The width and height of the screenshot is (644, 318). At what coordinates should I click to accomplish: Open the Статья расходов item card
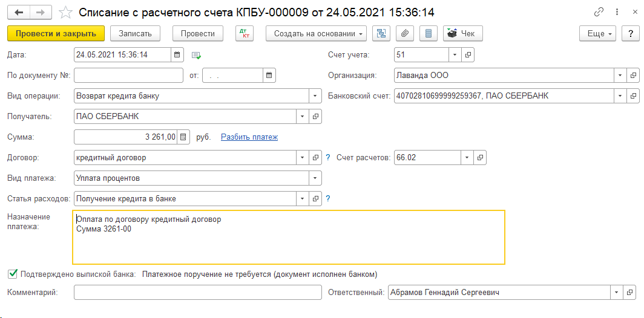[x=315, y=198]
